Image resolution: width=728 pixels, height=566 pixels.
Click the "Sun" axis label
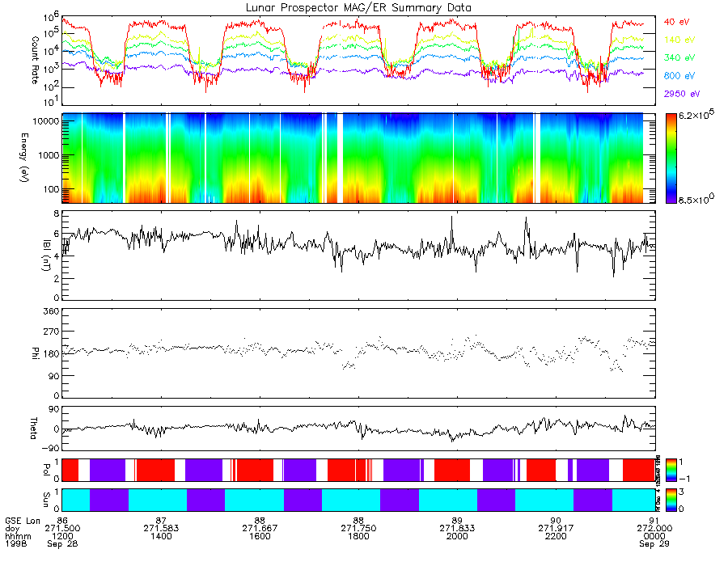[46, 500]
